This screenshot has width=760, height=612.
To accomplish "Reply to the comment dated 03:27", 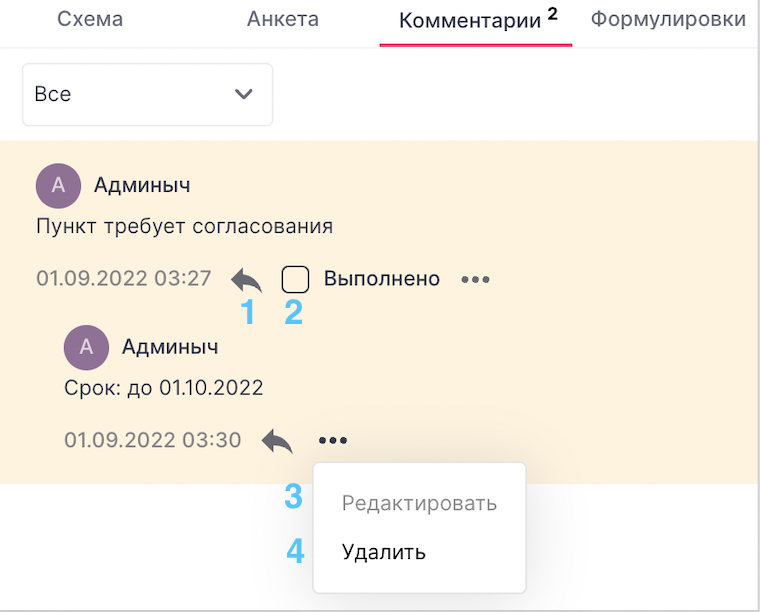I will pos(246,280).
